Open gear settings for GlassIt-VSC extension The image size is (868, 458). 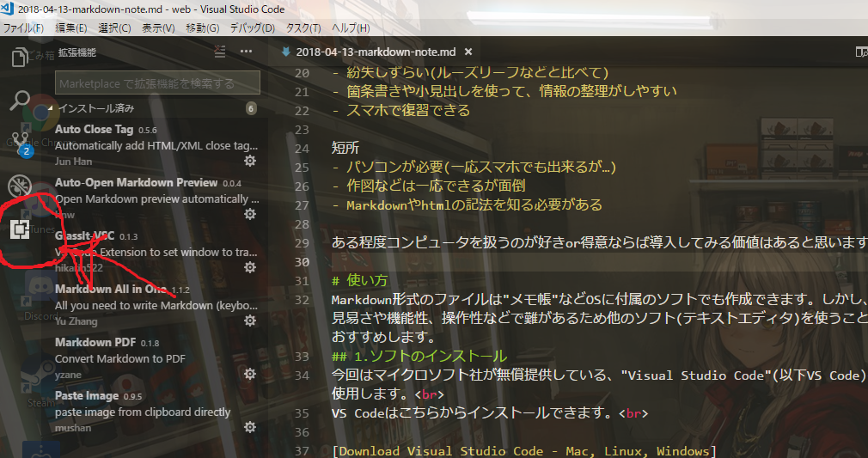[x=250, y=267]
